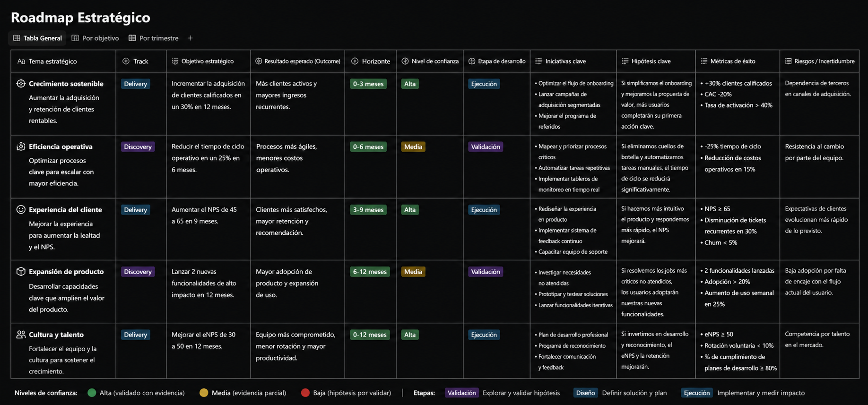Select the 0-3 meses horizon tag
Screen dimensions: 868x405
[368, 84]
